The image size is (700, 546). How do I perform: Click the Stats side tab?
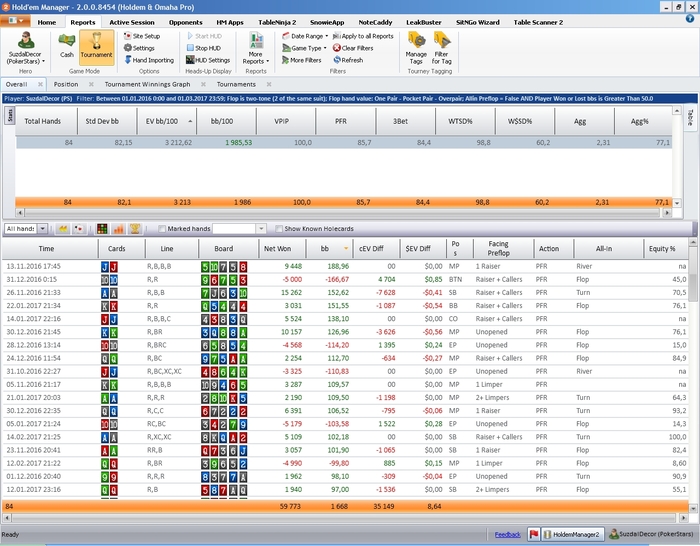pyautogui.click(x=10, y=115)
